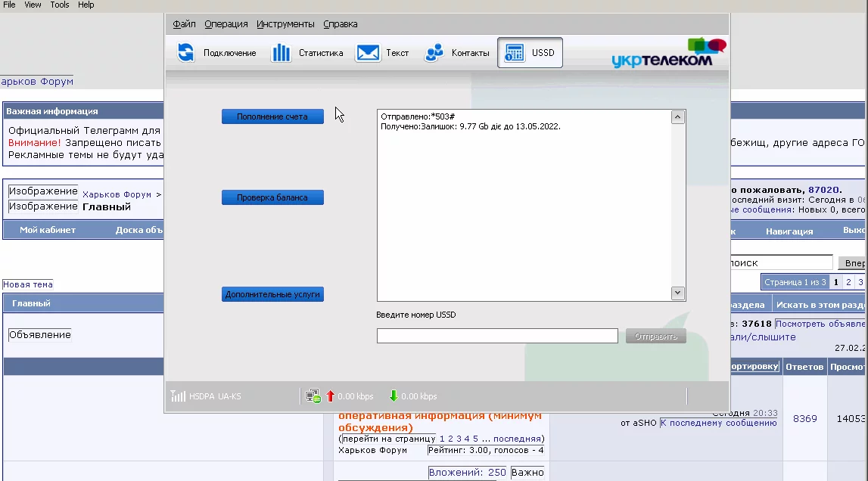The width and height of the screenshot is (868, 481).
Task: Open the Статистика bar chart icon
Action: [x=282, y=53]
